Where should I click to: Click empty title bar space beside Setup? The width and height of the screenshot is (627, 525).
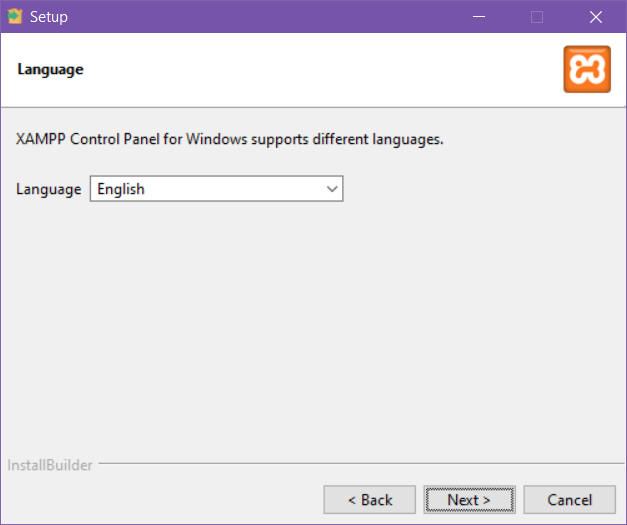tap(250, 17)
